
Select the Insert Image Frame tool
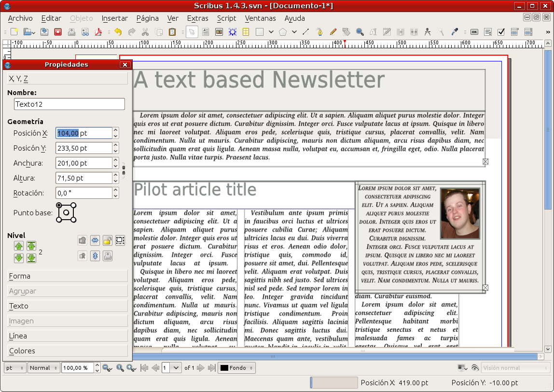(219, 32)
